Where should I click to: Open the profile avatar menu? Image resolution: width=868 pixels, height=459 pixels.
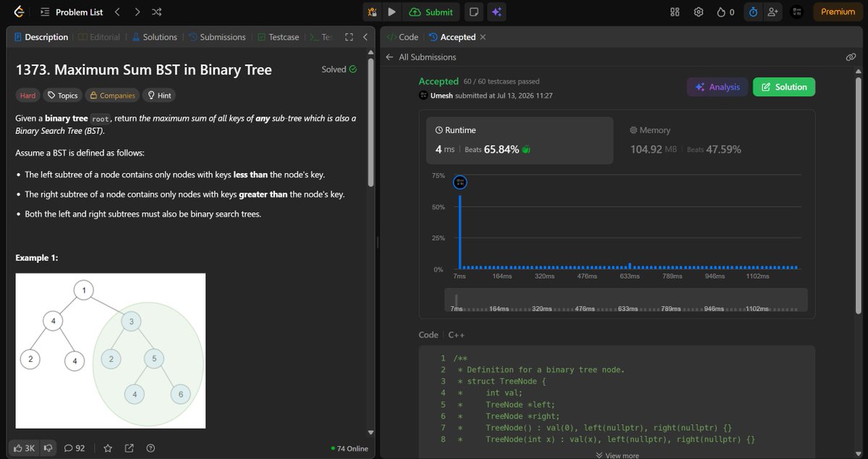798,12
